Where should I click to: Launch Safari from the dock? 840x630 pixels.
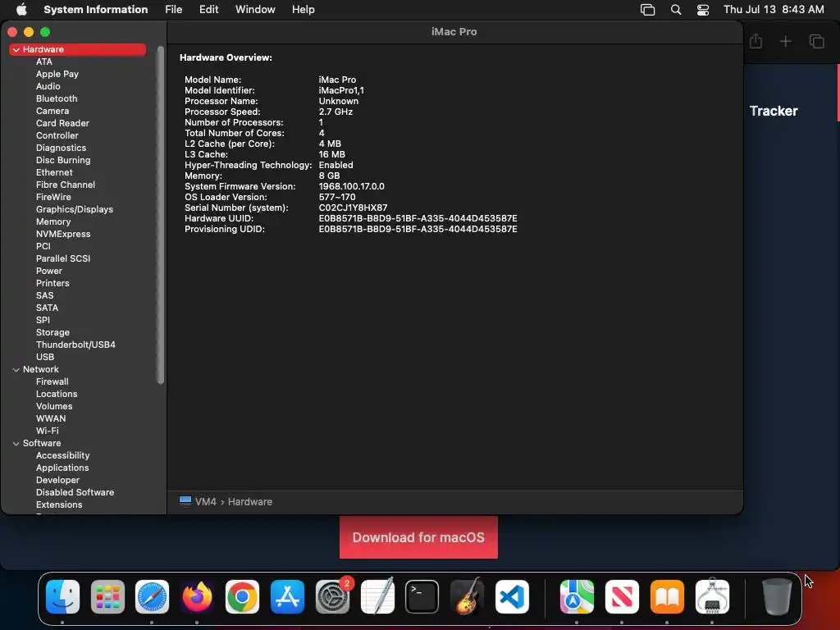(x=152, y=596)
